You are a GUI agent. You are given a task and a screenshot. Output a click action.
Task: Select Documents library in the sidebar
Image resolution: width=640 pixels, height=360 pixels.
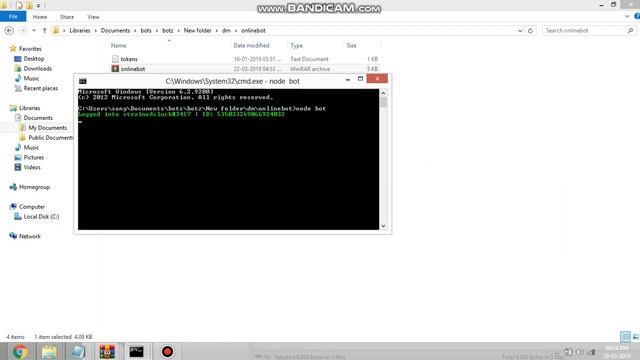[38, 118]
